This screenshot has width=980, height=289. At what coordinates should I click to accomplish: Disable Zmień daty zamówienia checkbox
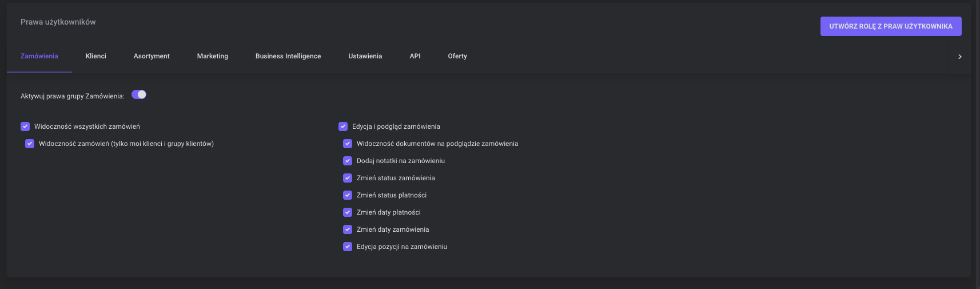pyautogui.click(x=348, y=229)
